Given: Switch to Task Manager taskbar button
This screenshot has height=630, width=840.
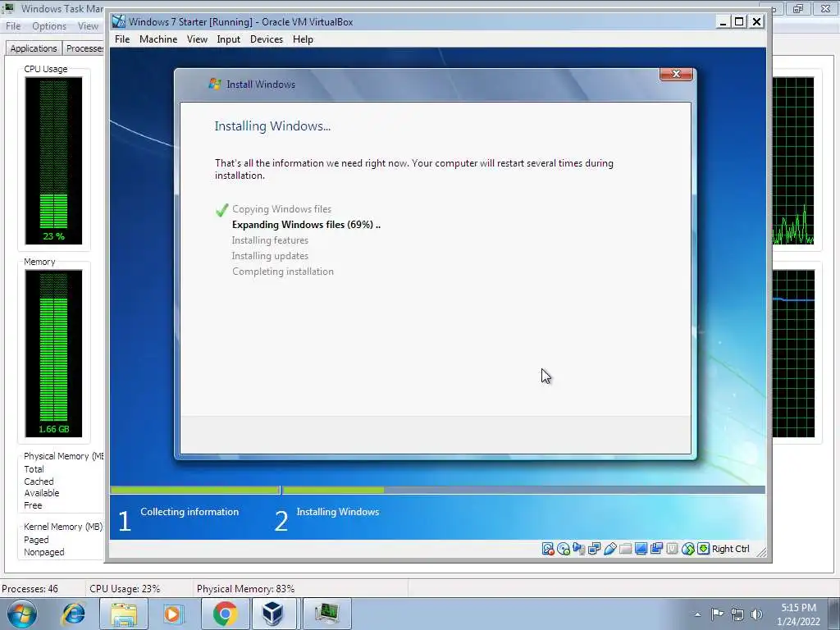Looking at the screenshot, I should 326,614.
